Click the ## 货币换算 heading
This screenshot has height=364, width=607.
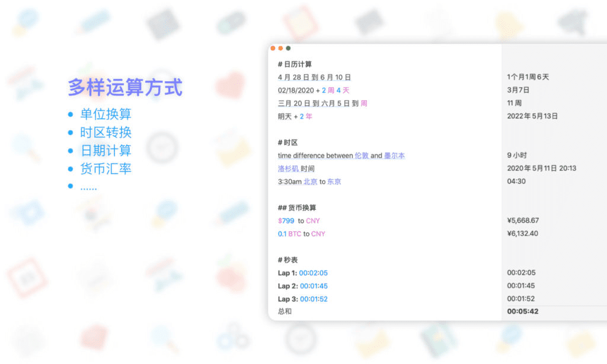[x=297, y=208]
